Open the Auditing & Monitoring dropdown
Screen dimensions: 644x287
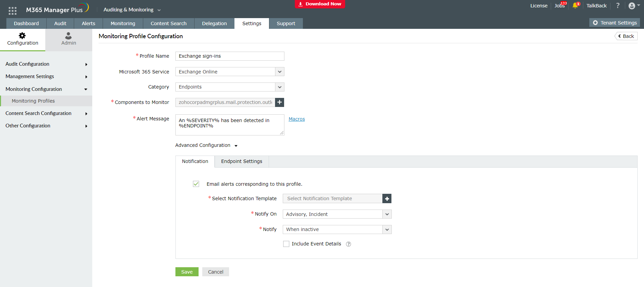[x=132, y=10]
